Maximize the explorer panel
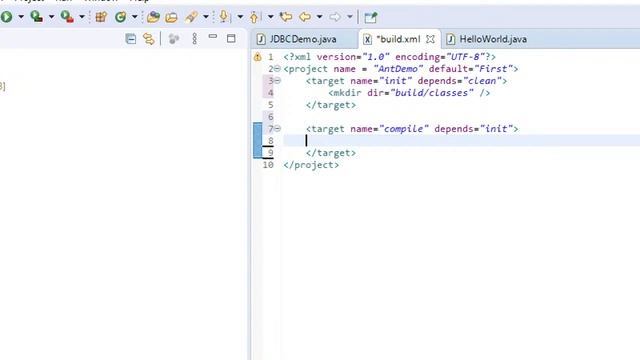The height and width of the screenshot is (360, 640). tap(231, 38)
